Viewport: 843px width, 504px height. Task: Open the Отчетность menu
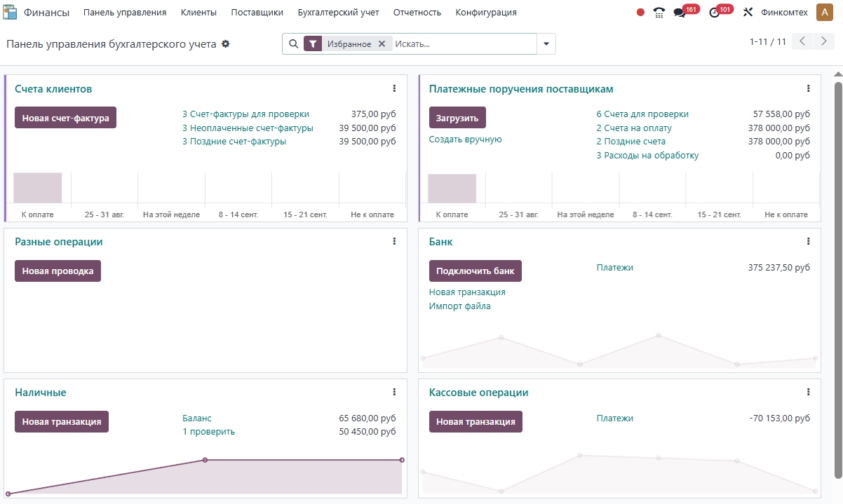(x=417, y=13)
